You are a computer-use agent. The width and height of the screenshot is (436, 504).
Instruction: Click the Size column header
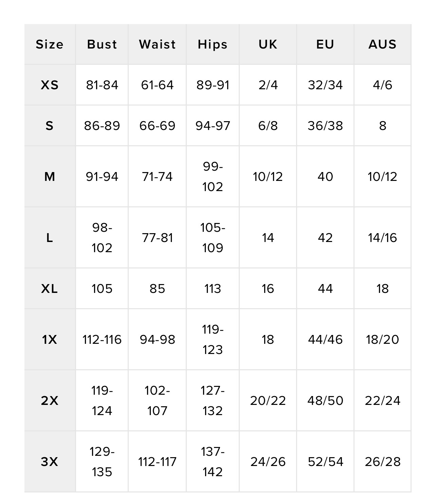click(x=50, y=44)
